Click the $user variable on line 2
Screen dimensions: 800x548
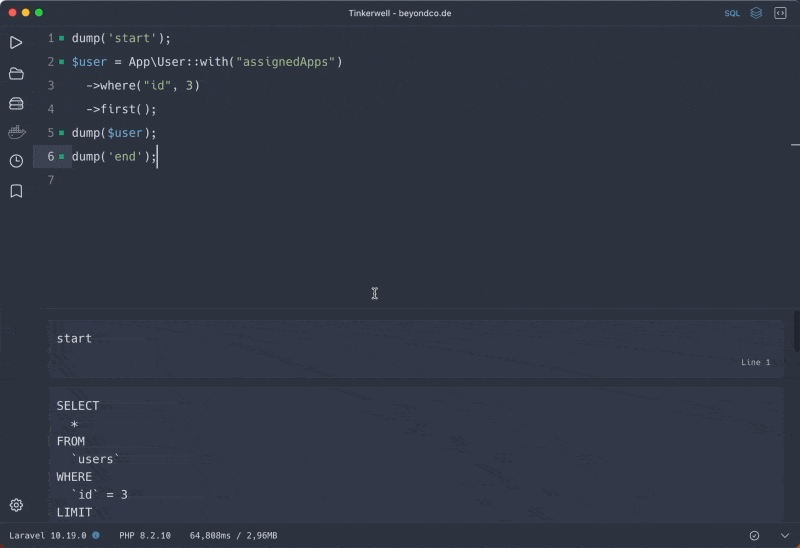(x=89, y=62)
